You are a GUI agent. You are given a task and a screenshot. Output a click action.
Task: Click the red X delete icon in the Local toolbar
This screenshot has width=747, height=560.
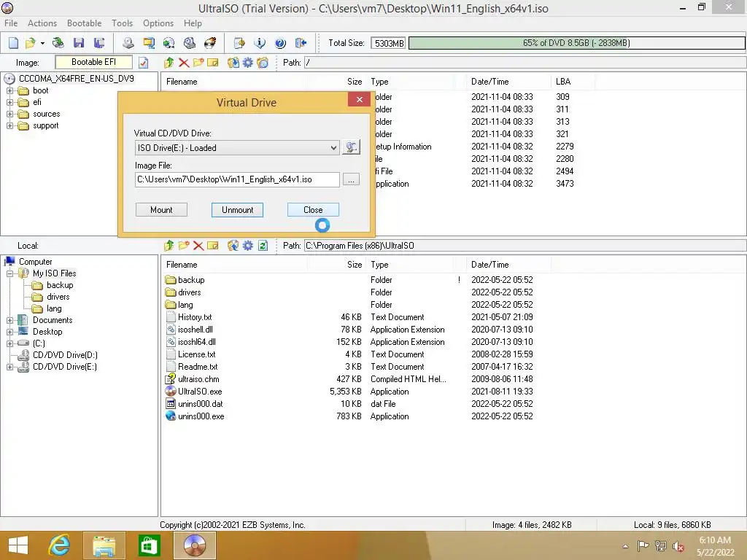pyautogui.click(x=198, y=246)
